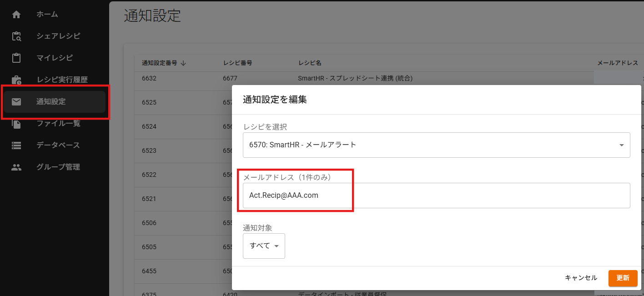Click notification number 6522 row
Viewport: 644px width, 296px height.
click(x=149, y=175)
